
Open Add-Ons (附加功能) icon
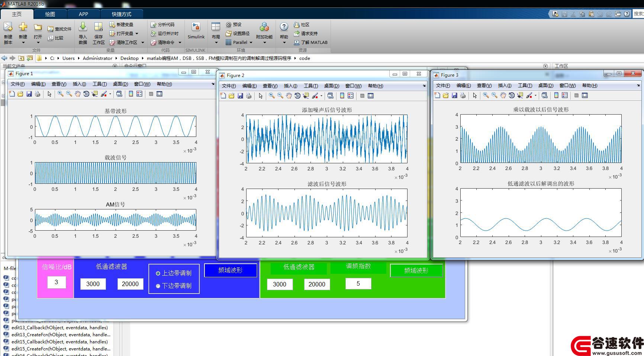pyautogui.click(x=264, y=27)
